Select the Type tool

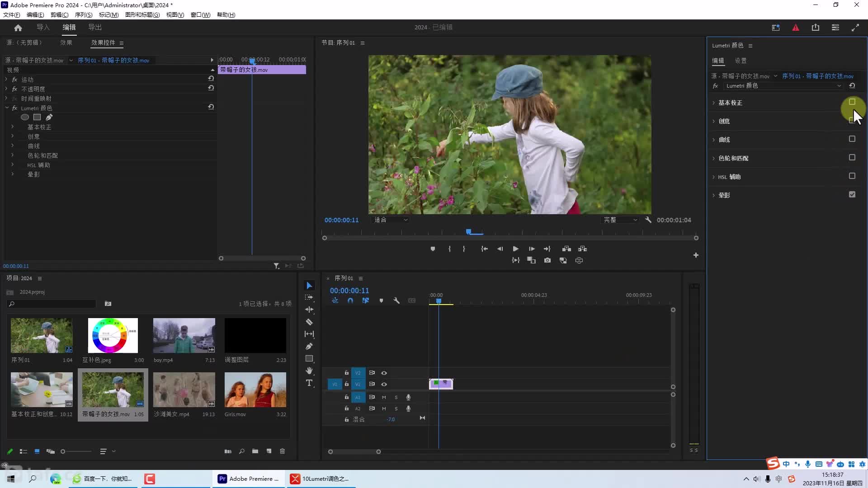(309, 383)
